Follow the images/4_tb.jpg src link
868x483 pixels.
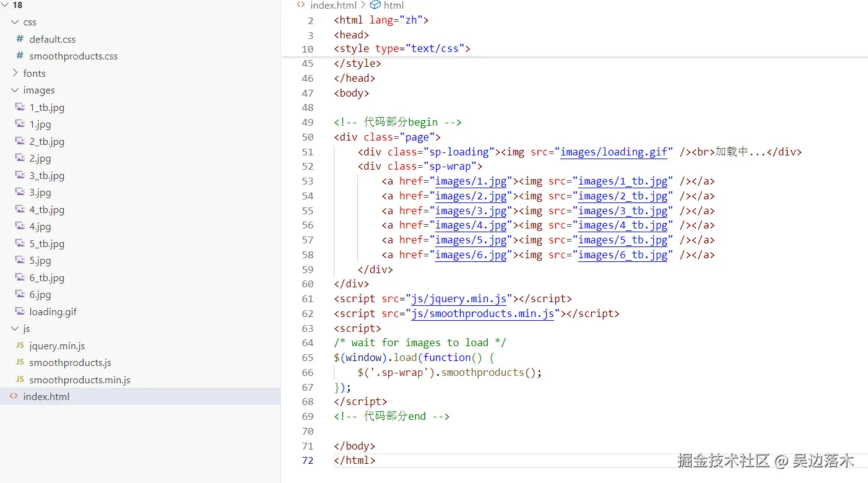tap(623, 225)
